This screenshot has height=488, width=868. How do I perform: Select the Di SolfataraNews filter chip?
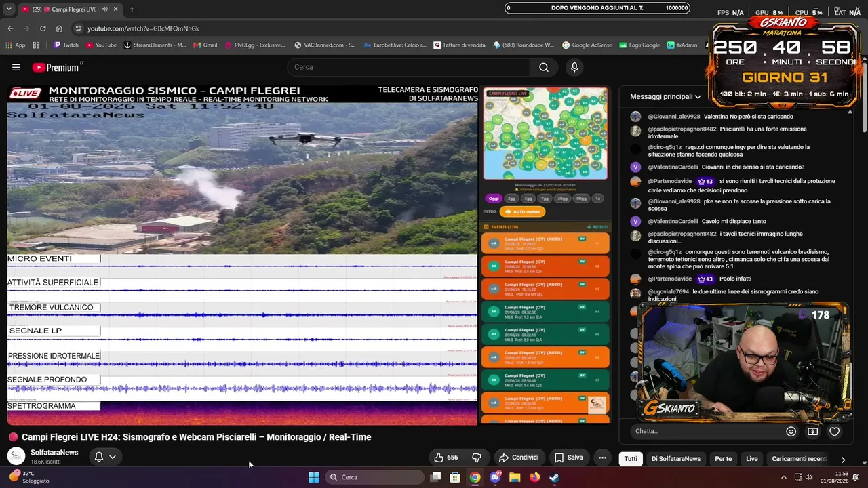pos(676,459)
